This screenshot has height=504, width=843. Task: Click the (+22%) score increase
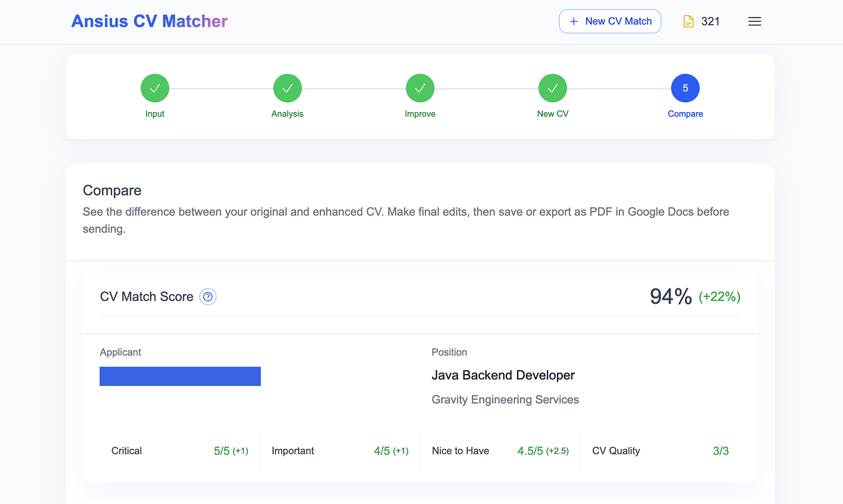[x=720, y=297]
